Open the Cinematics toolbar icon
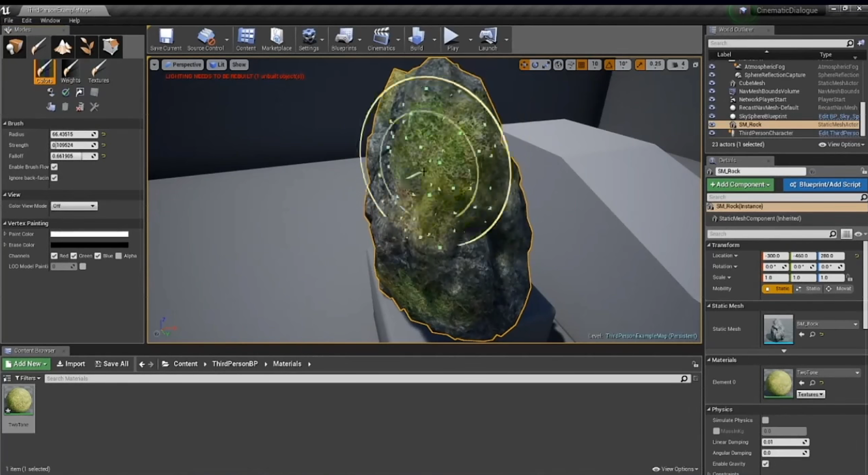The image size is (868, 475). coord(381,38)
